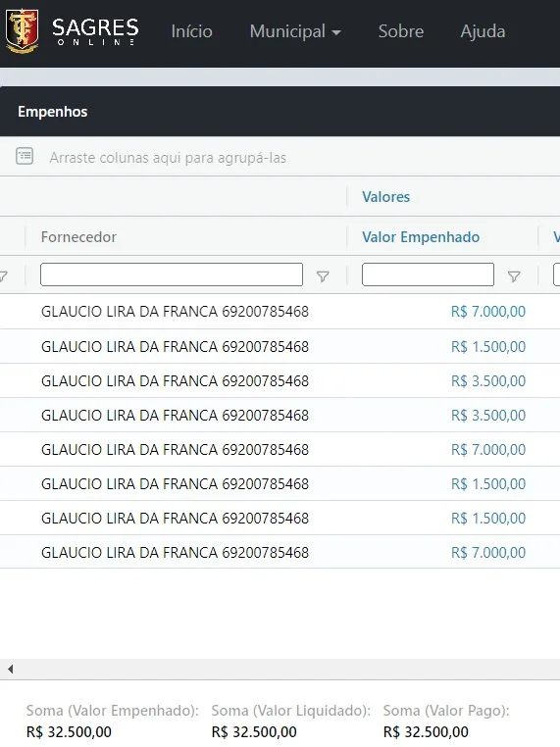Expand the Municipal dropdown menu
Screen dimensions: 560x747
pyautogui.click(x=295, y=31)
